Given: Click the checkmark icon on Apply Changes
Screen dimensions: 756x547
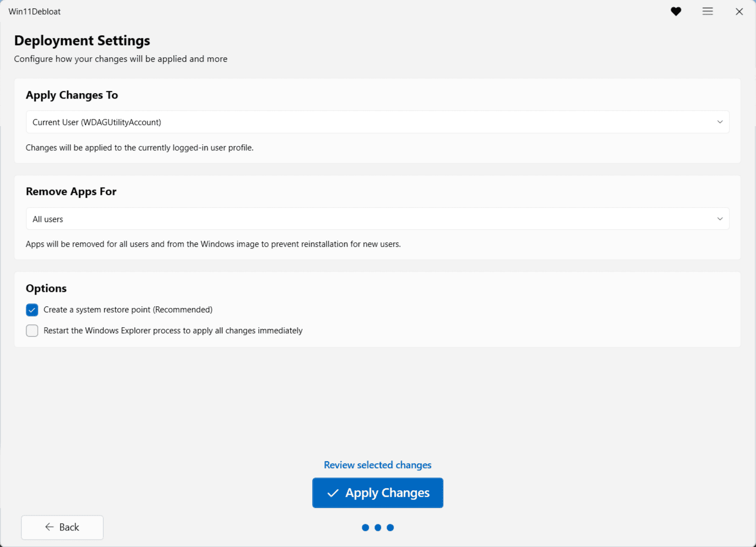Looking at the screenshot, I should [x=333, y=493].
